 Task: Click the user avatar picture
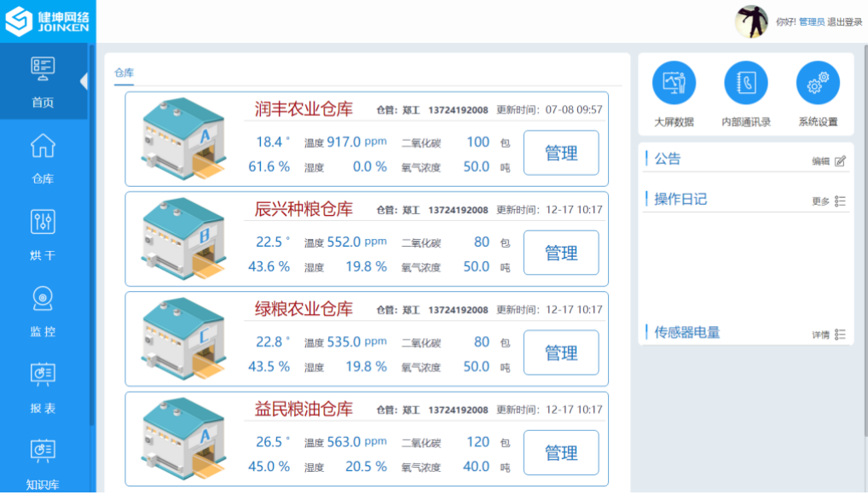pyautogui.click(x=752, y=21)
